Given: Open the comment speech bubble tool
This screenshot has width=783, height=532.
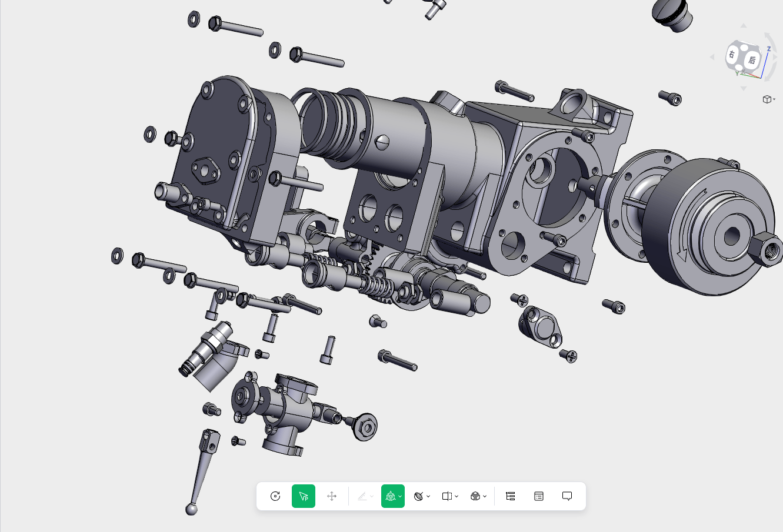Looking at the screenshot, I should pyautogui.click(x=567, y=496).
